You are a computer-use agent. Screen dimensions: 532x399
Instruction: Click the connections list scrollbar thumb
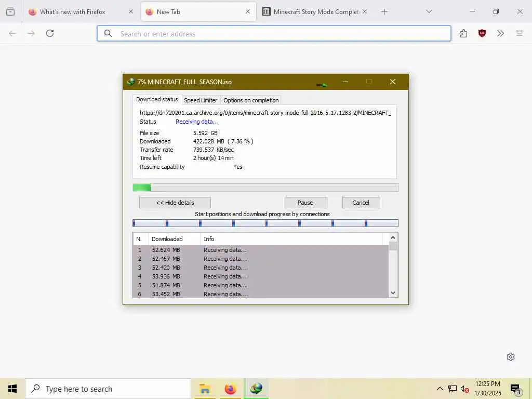click(x=393, y=246)
